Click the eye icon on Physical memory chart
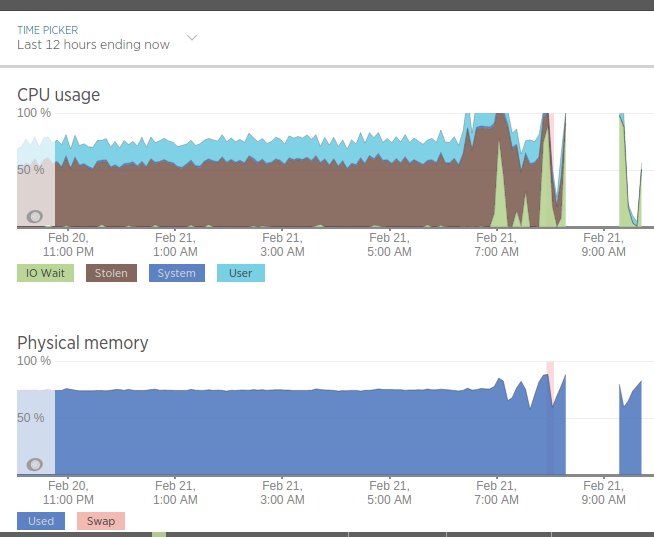This screenshot has height=537, width=654. [x=35, y=464]
